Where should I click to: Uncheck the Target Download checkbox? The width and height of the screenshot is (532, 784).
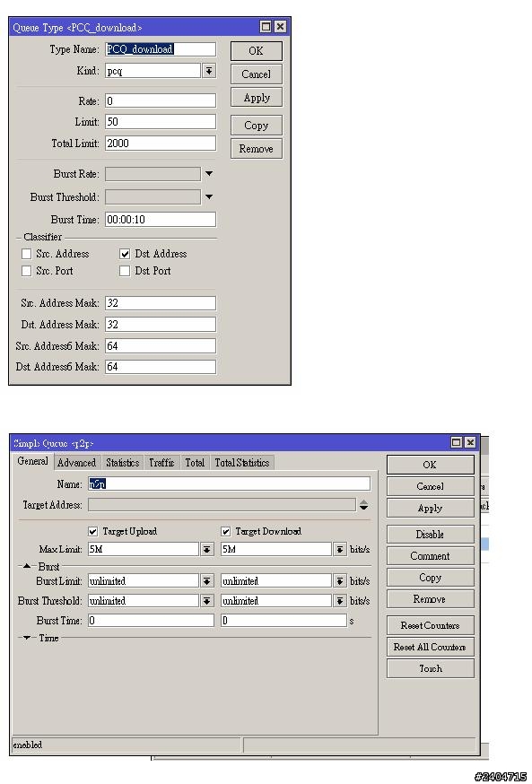[226, 532]
